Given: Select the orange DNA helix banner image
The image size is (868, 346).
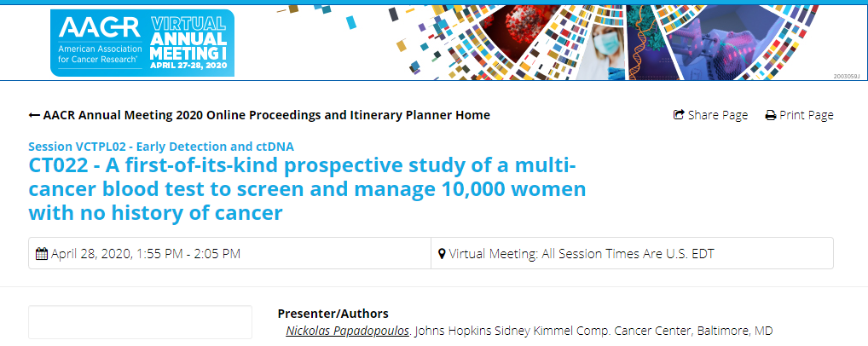Looking at the screenshot, I should click(645, 43).
